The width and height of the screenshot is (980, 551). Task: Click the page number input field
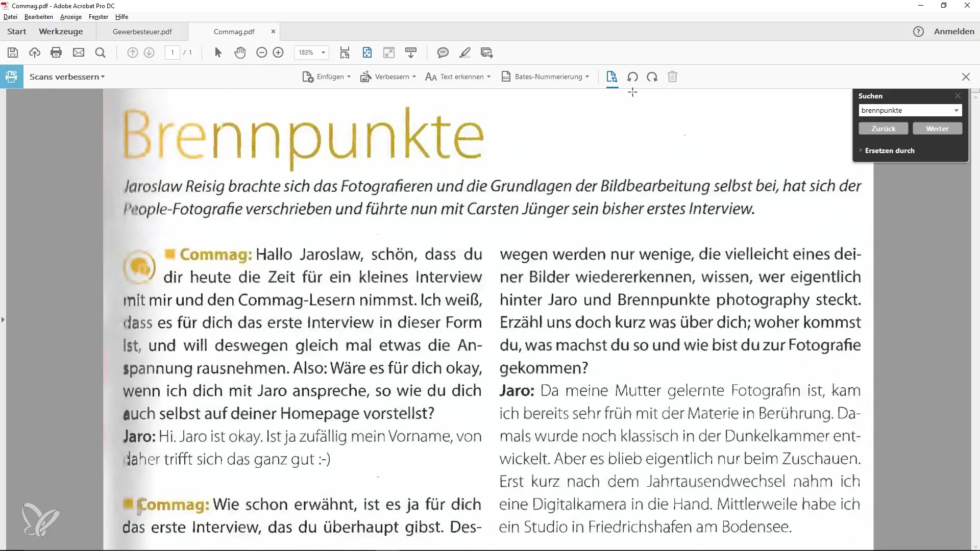(x=173, y=53)
